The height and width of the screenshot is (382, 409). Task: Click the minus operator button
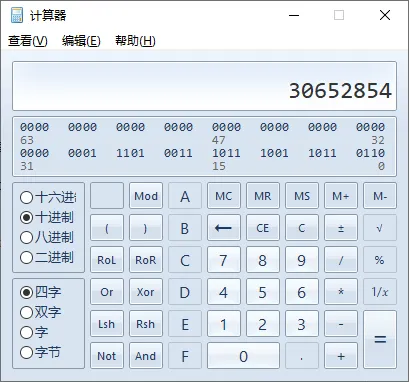click(x=341, y=324)
